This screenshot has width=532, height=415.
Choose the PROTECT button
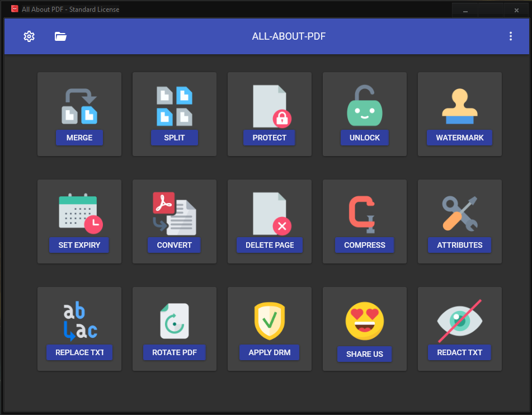click(x=270, y=138)
